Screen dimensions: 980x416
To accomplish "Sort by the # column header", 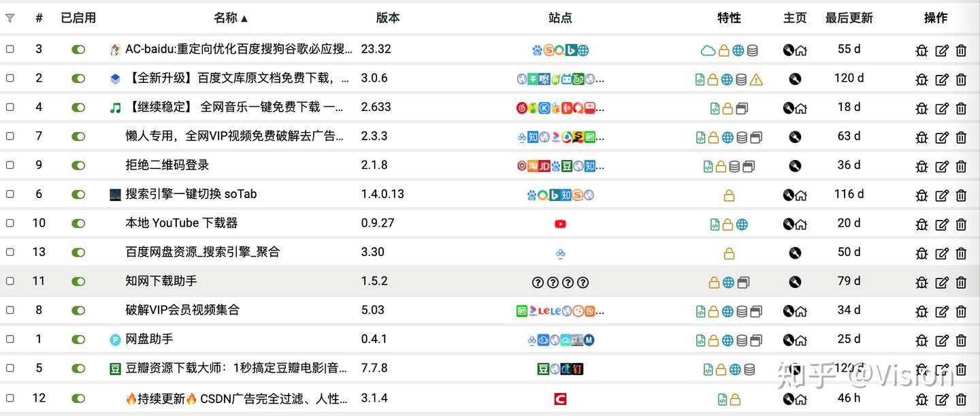I will 39,18.
